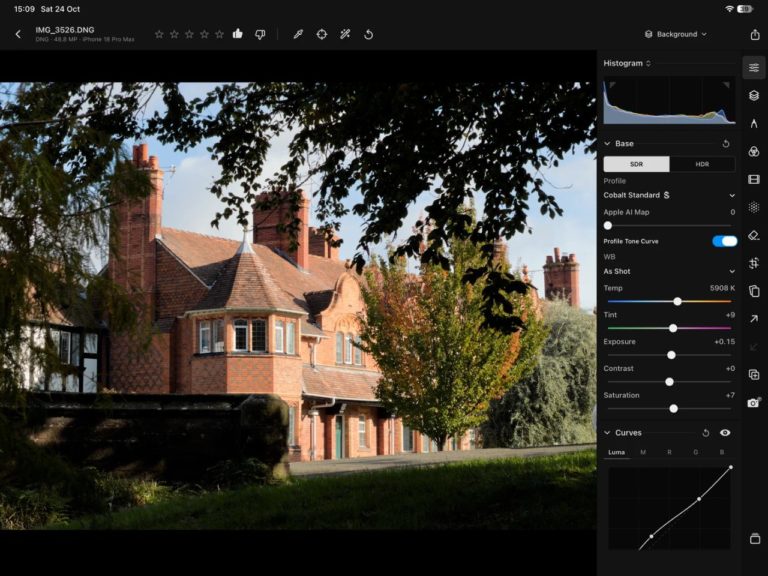Open the stacked-tray icon at the sidebar bottom
The image size is (768, 576).
(x=755, y=538)
